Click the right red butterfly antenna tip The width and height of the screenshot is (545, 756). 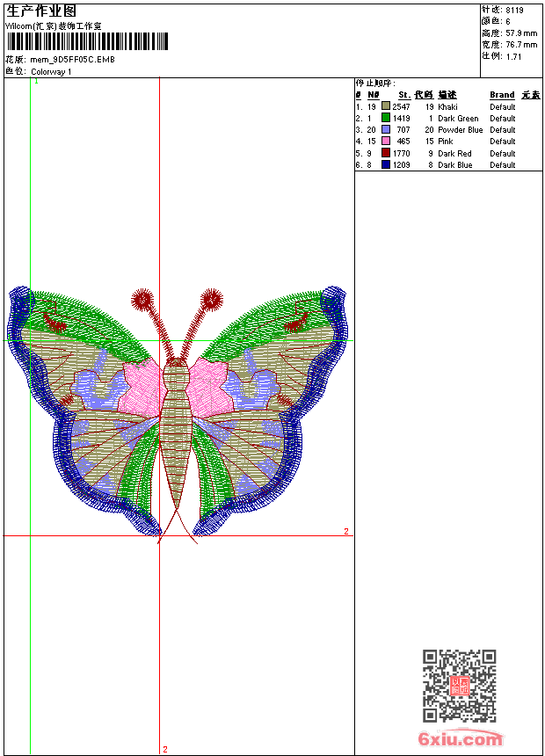(x=211, y=300)
